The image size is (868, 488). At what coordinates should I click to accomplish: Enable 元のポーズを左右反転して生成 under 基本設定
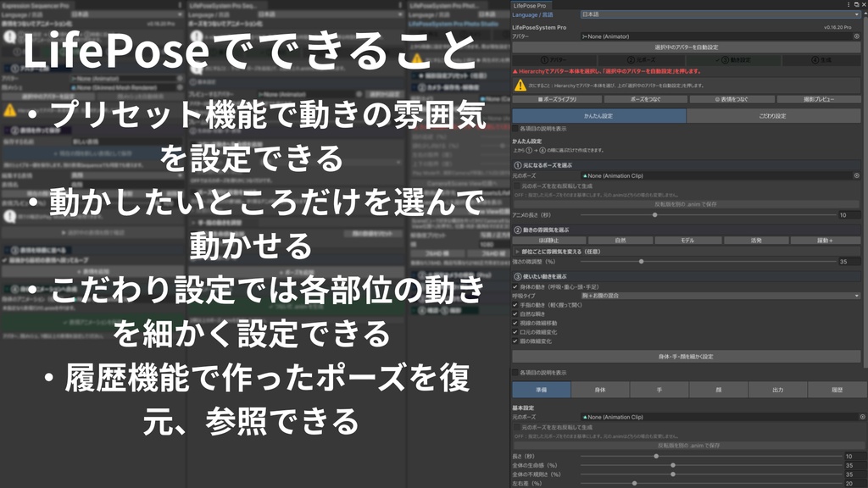(518, 428)
